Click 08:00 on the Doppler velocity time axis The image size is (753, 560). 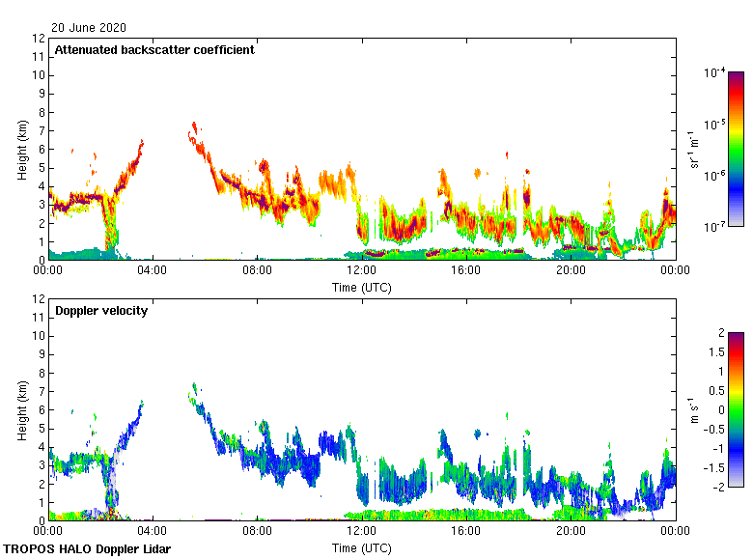257,532
